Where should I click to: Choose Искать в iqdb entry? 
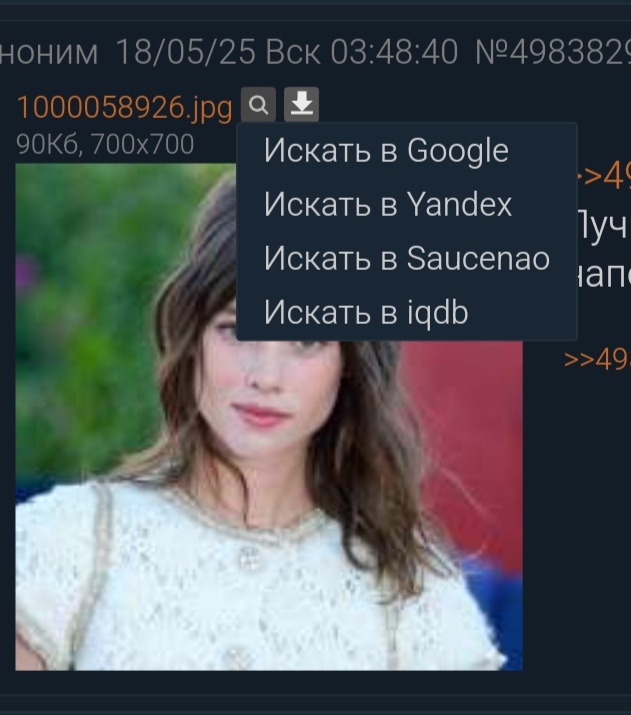click(407, 312)
